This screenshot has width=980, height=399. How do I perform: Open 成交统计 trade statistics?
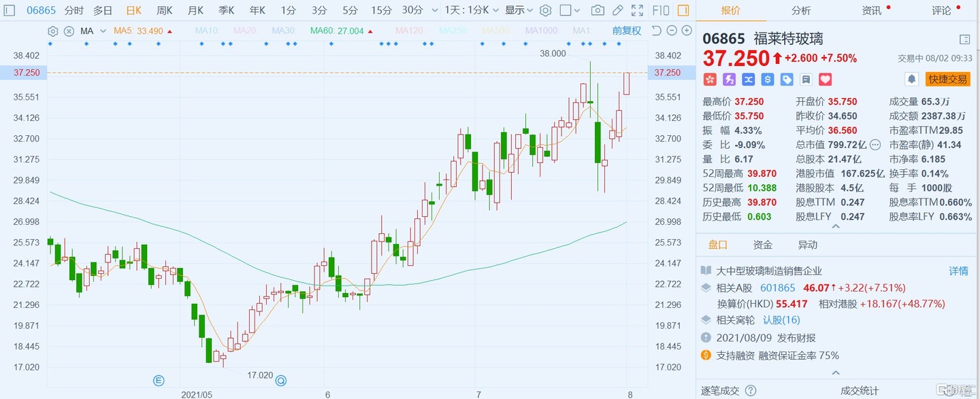(860, 391)
